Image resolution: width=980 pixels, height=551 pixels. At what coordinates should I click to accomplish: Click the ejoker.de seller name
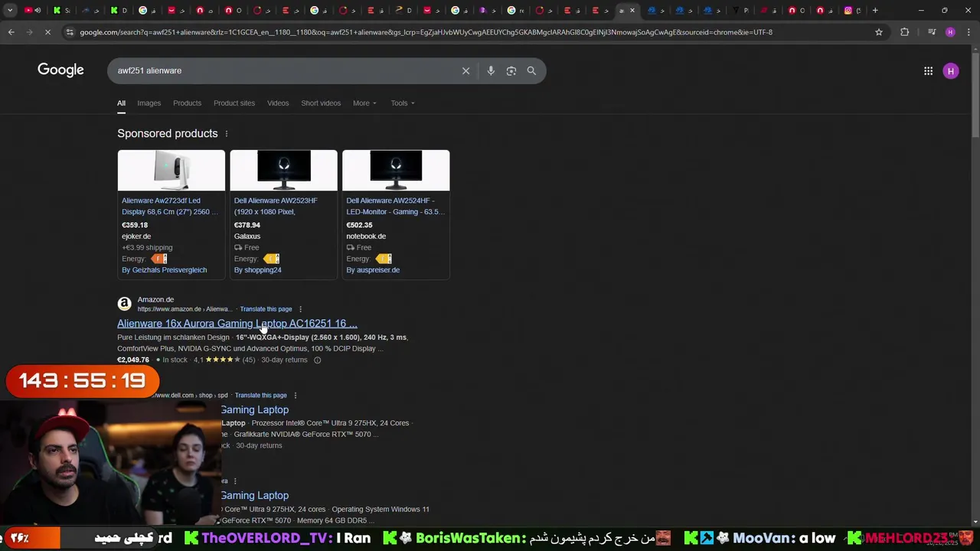136,236
